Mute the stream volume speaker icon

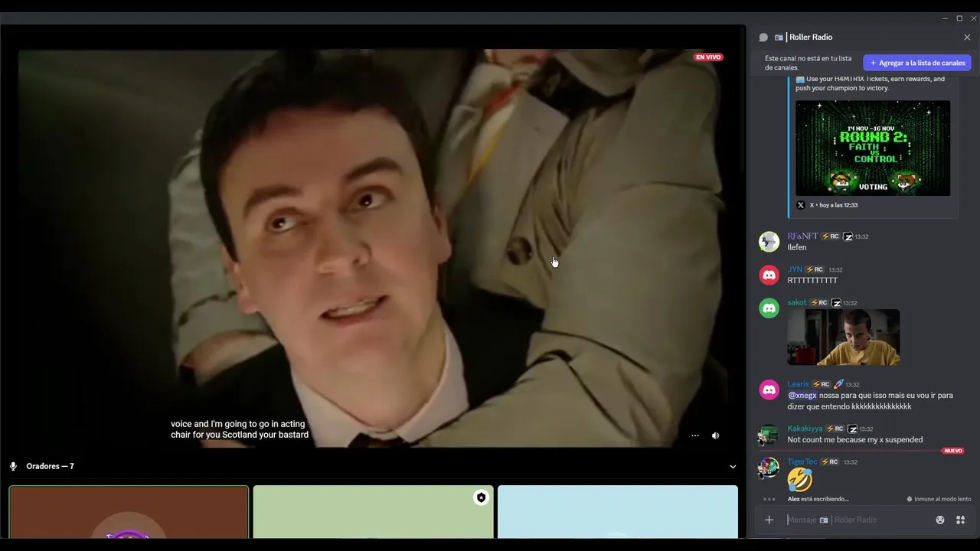[x=715, y=435]
